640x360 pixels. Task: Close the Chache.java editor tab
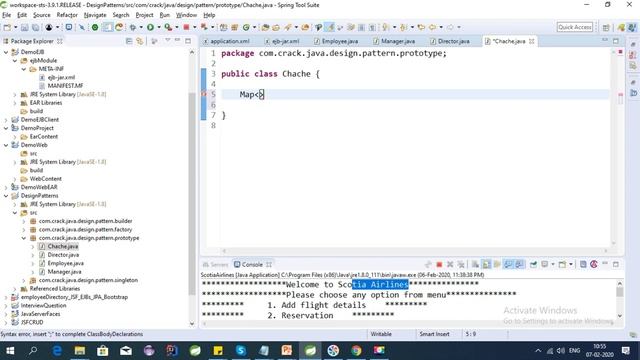pos(531,41)
